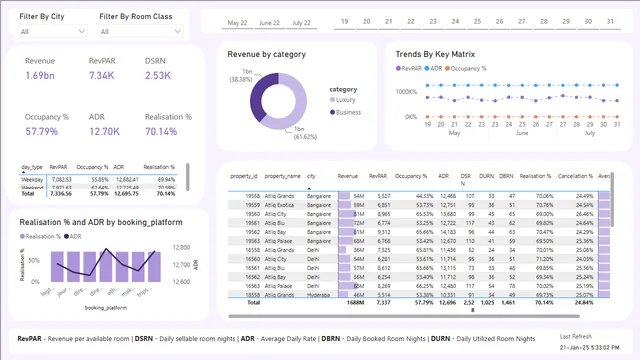This screenshot has width=640, height=360.
Task: Select week 26 in the week slicer
Action: click(500, 22)
